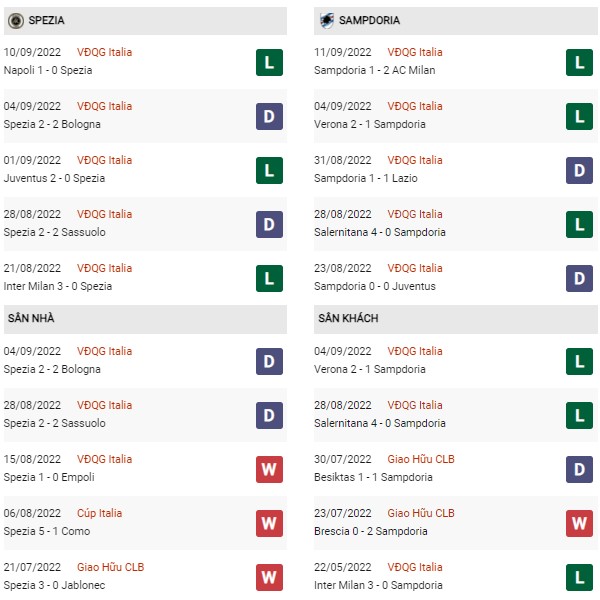600x600 pixels.
Task: Click the Spezia club crest icon
Action: coord(16,21)
